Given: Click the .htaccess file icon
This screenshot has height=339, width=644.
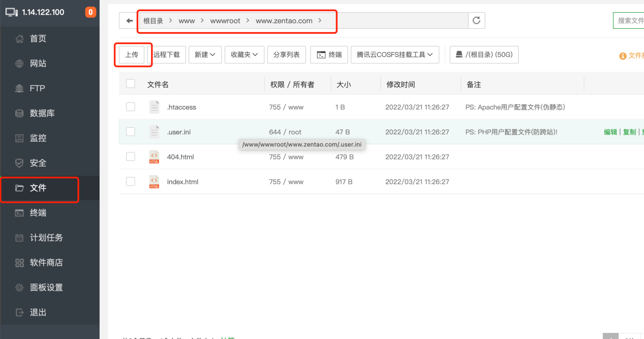Looking at the screenshot, I should tap(154, 107).
